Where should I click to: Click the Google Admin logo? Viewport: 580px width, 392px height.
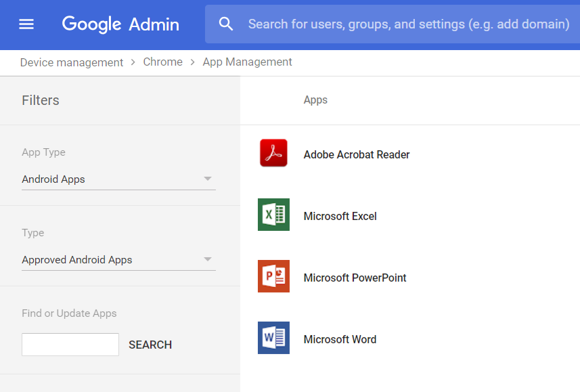(x=120, y=24)
